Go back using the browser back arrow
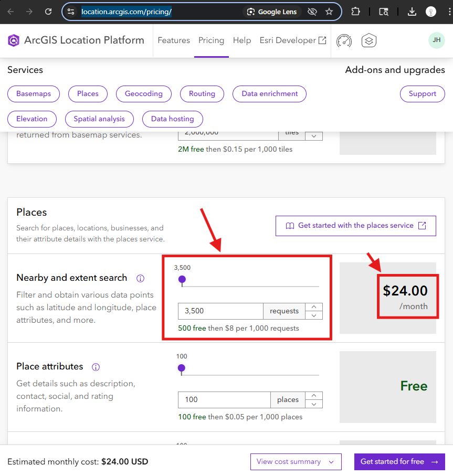This screenshot has width=453, height=476. pos(11,12)
